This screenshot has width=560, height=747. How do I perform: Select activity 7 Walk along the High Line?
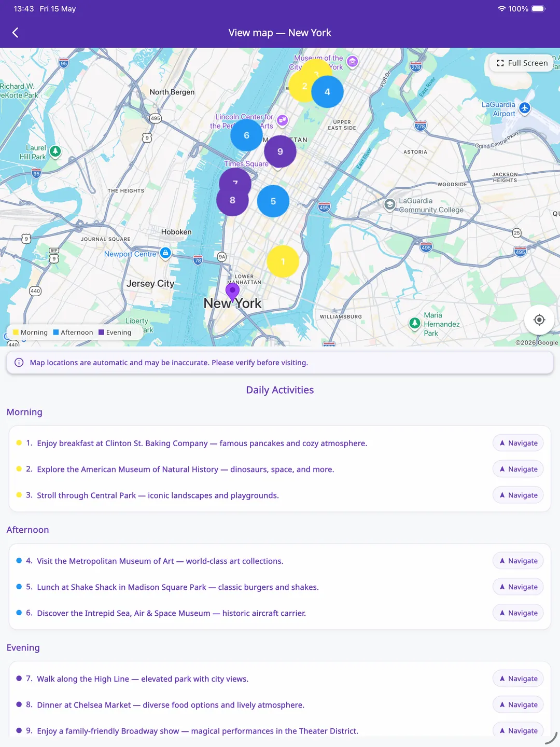[x=143, y=679]
